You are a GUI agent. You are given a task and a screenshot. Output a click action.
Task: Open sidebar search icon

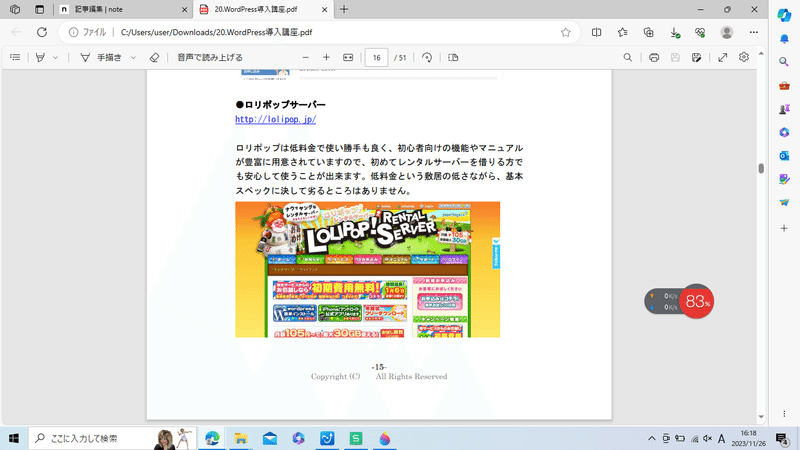pyautogui.click(x=784, y=62)
